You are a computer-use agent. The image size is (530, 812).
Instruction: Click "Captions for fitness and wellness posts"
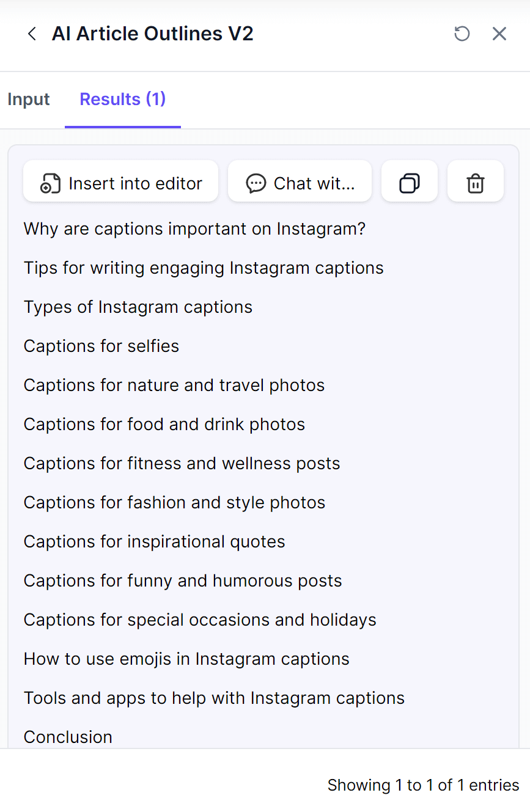[182, 464]
